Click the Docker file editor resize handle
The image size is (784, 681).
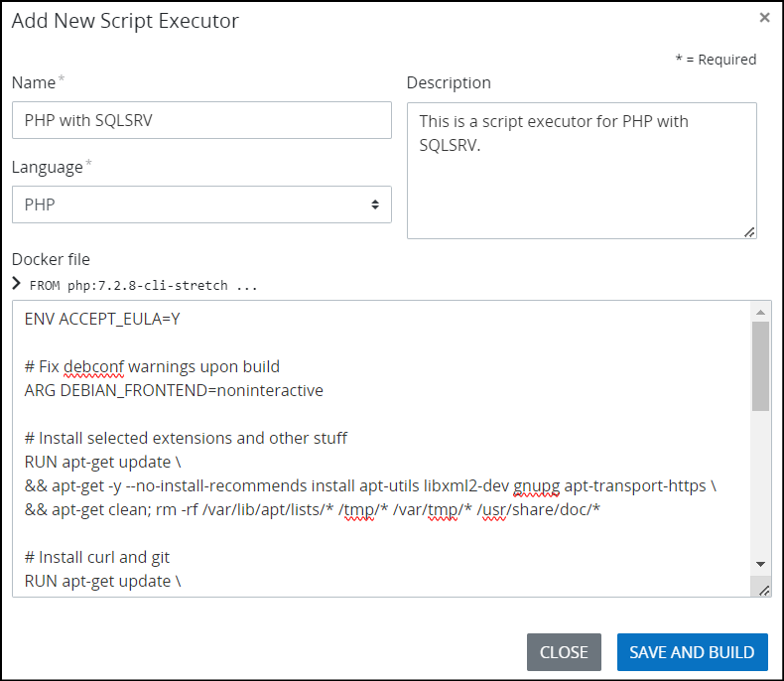[763, 590]
